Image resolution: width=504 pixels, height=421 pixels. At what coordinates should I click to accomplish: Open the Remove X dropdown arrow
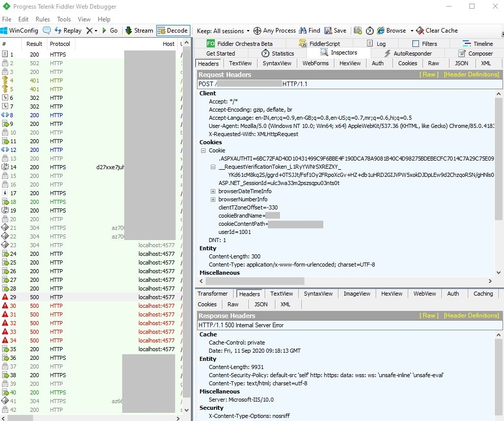pos(96,31)
